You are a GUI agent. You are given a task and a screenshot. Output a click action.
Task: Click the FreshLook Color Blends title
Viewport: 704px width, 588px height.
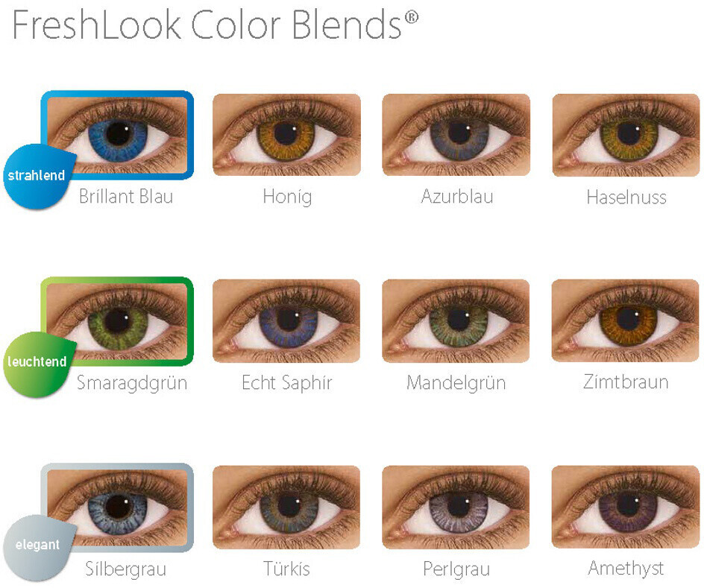pyautogui.click(x=216, y=24)
